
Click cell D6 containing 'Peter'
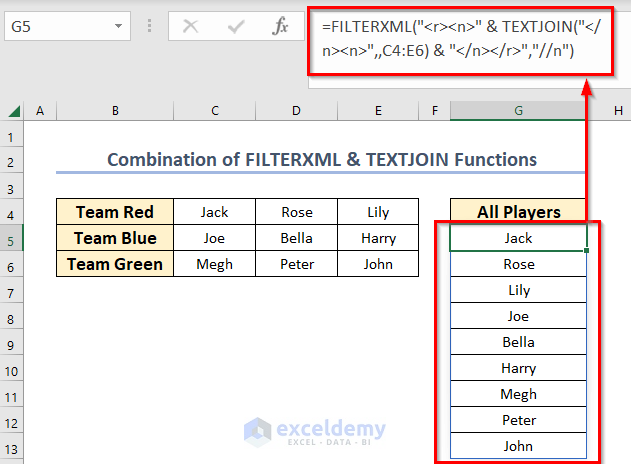click(297, 264)
